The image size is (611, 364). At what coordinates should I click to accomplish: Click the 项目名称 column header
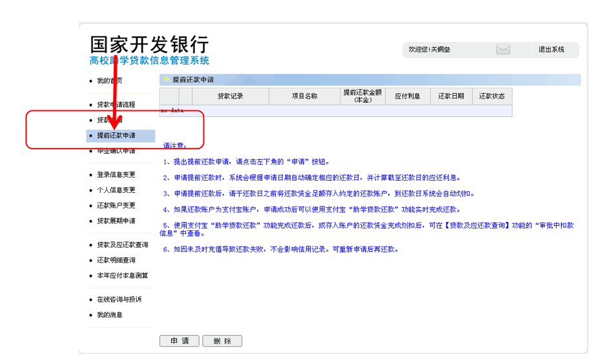point(305,96)
